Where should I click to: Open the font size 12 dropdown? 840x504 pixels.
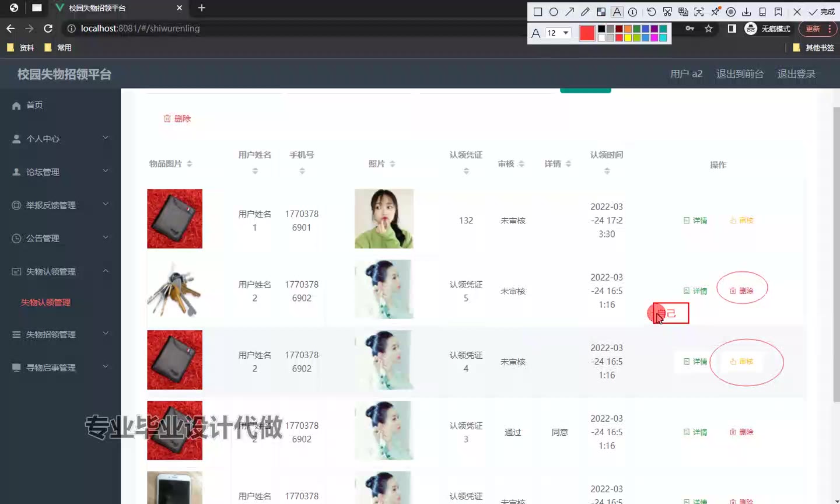558,33
